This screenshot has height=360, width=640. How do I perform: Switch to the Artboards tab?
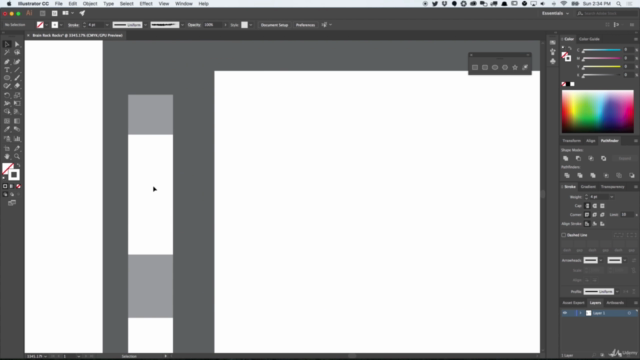coord(615,303)
